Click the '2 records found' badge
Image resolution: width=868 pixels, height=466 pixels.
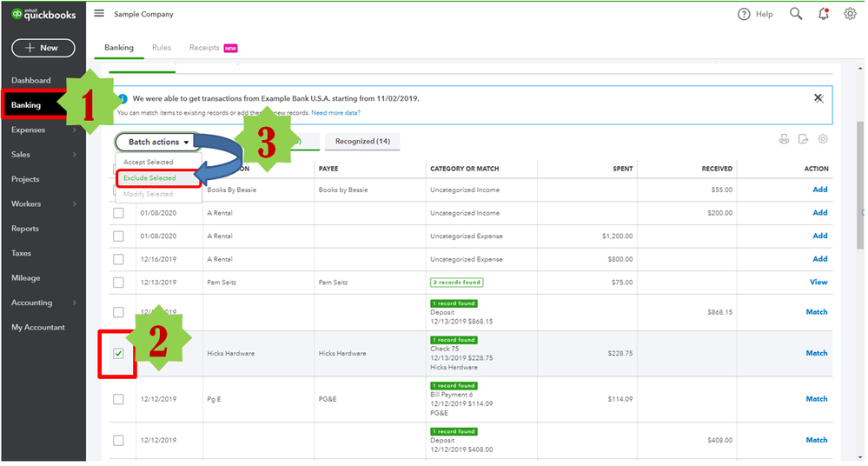[x=457, y=283]
